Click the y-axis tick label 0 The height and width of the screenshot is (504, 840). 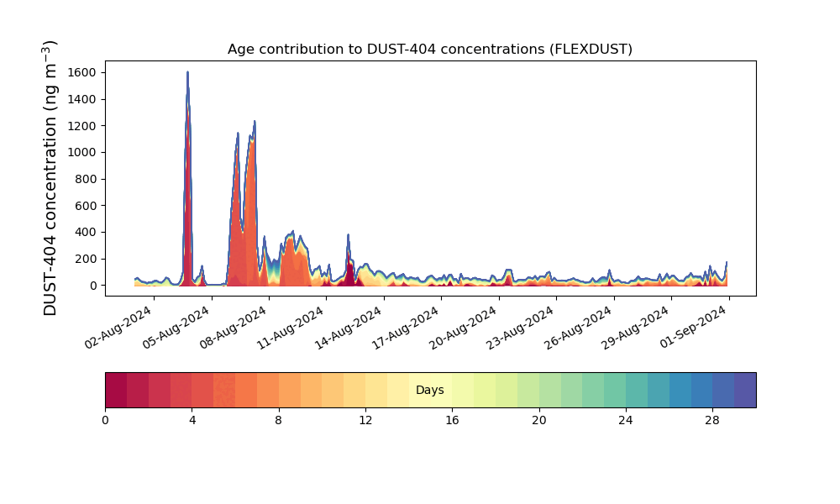[x=93, y=286]
